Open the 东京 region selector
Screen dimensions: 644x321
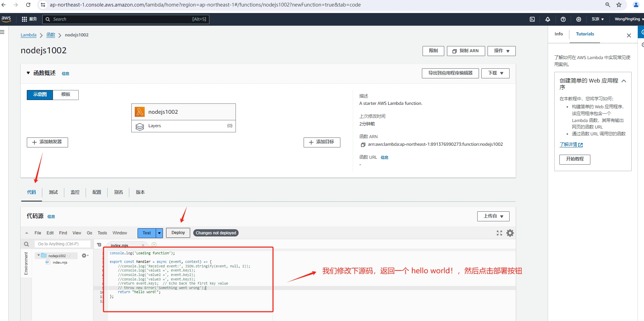coord(598,19)
